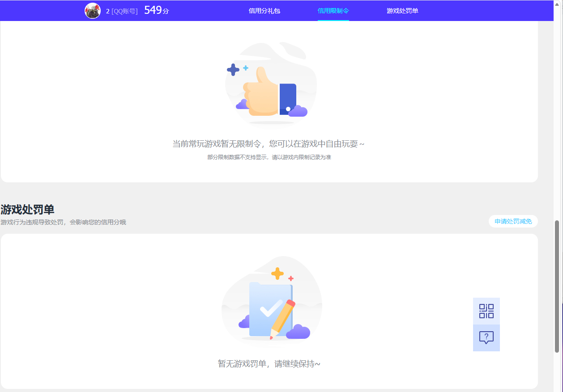Click the 549分 credit score
Viewport: 563px width, 392px height.
point(157,10)
